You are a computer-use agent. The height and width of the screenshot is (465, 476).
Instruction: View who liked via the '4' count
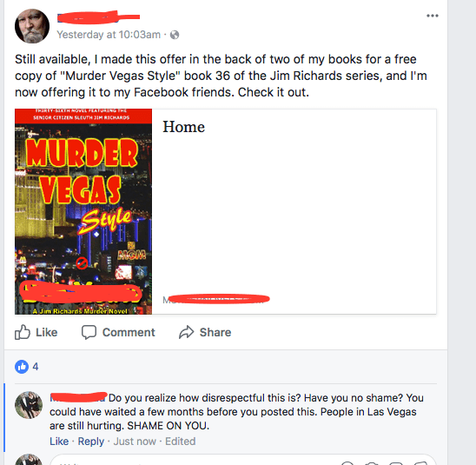tap(36, 367)
